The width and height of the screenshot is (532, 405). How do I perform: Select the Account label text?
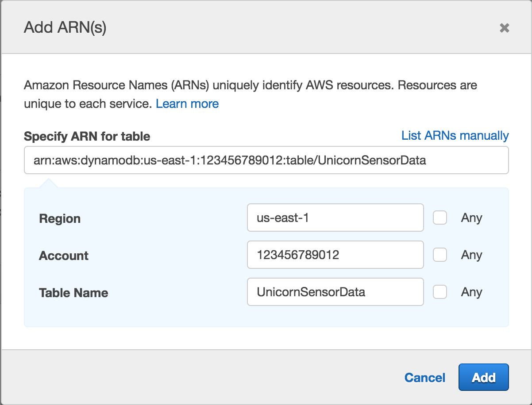click(x=64, y=256)
